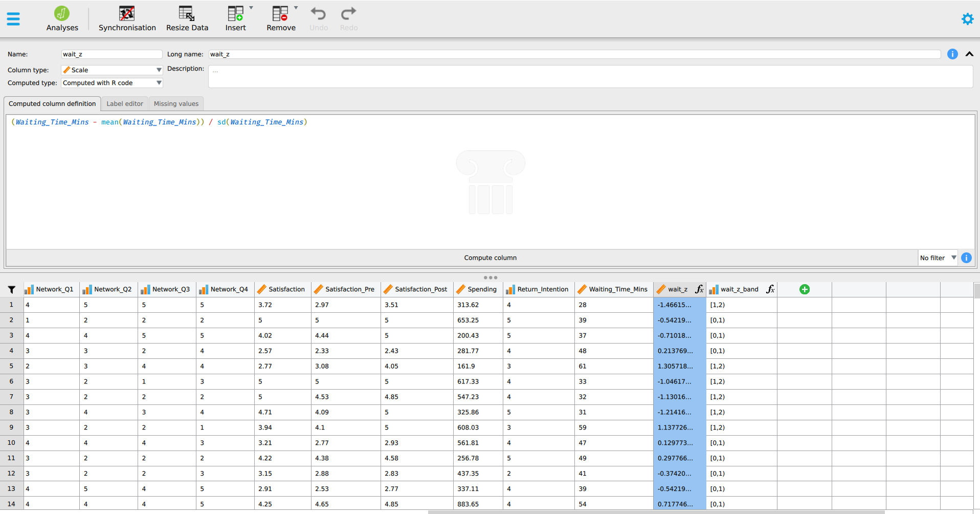The width and height of the screenshot is (980, 514).
Task: Click the Insert column/row icon
Action: 235,19
